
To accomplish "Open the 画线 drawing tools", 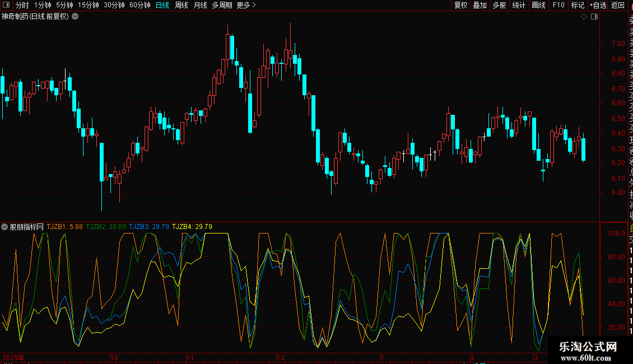I will [538, 5].
